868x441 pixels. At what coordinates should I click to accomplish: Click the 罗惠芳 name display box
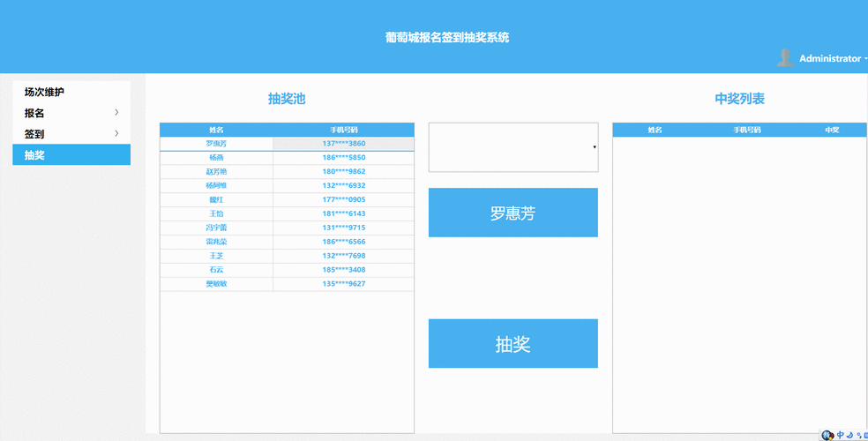[513, 213]
